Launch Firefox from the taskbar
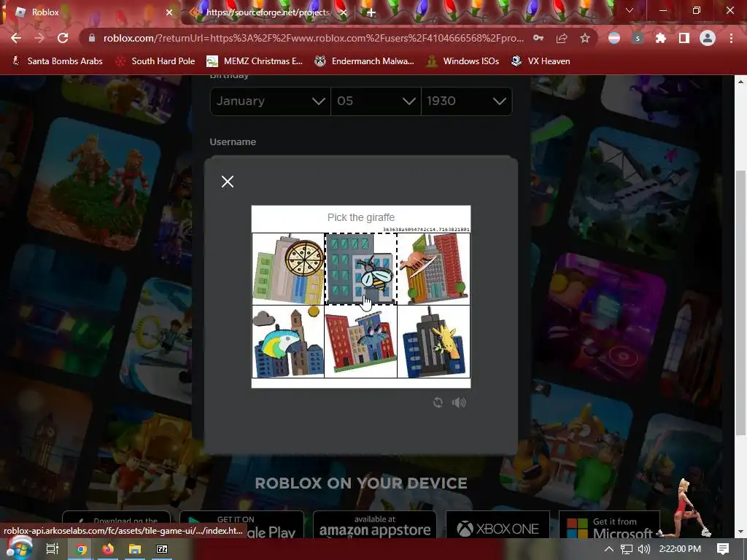 coord(108,549)
